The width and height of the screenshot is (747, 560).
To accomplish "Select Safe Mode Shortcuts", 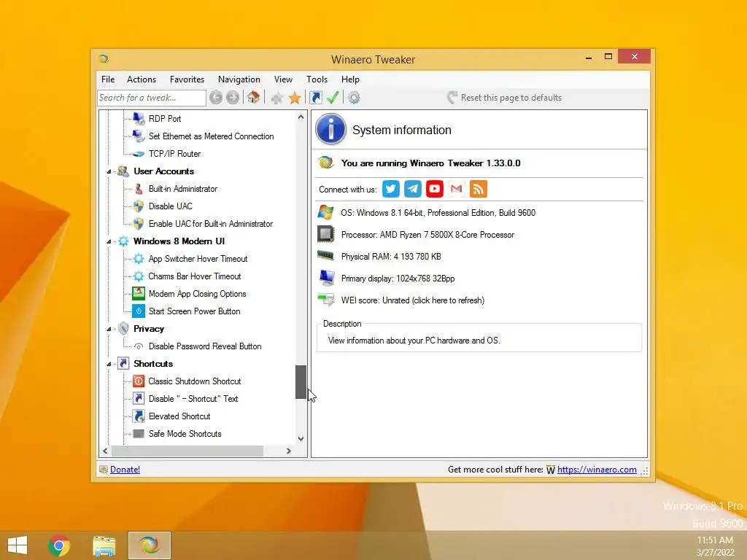I will (185, 434).
